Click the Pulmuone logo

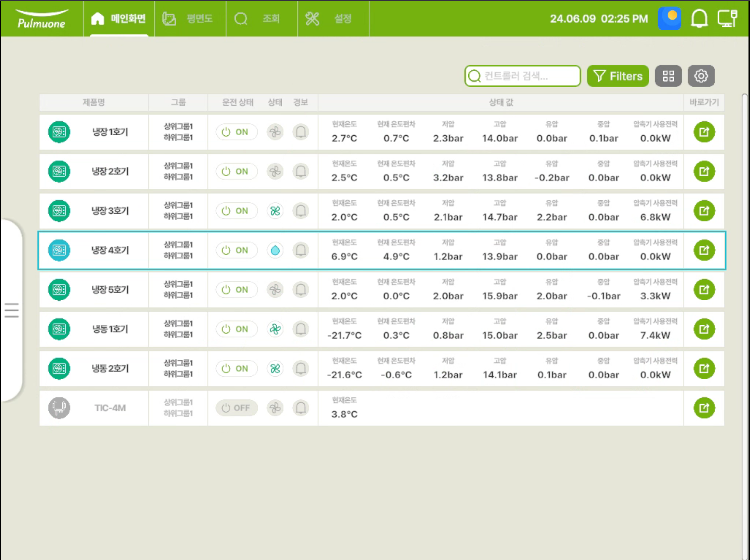click(x=42, y=19)
